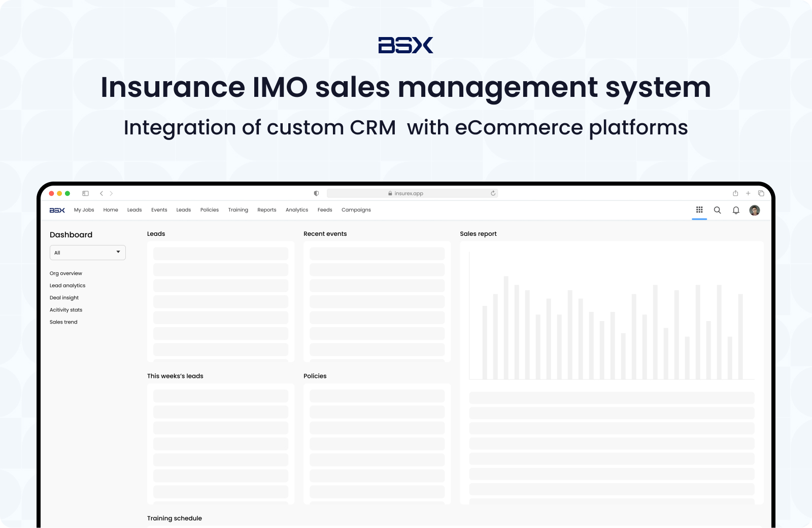Screen dimensions: 812x528
Task: Open the user profile avatar
Action: pyautogui.click(x=755, y=210)
